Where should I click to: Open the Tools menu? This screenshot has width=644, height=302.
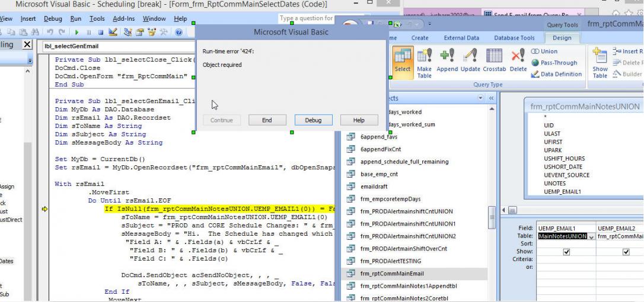97,18
